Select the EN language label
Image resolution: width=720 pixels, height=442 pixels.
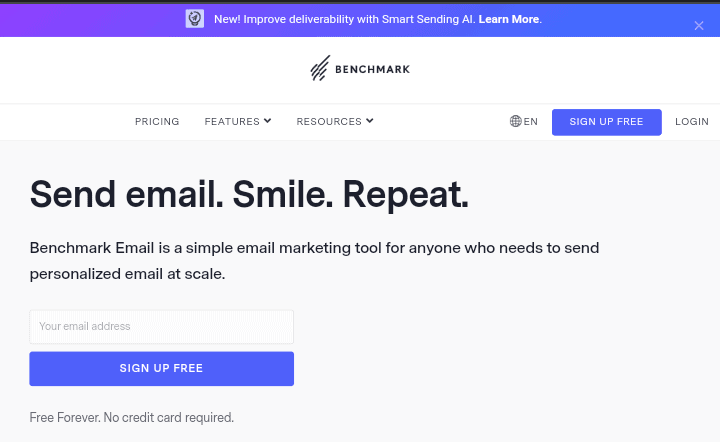pyautogui.click(x=531, y=122)
